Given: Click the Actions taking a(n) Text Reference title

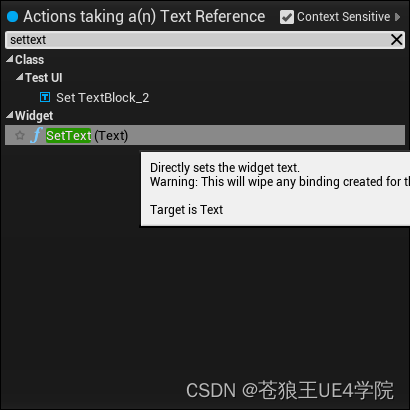Looking at the screenshot, I should point(144,17).
